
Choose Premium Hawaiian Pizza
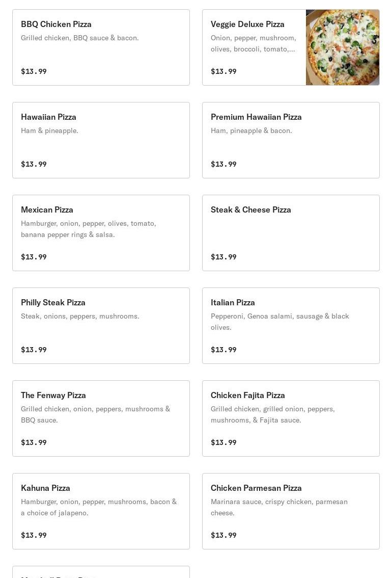coord(291,140)
